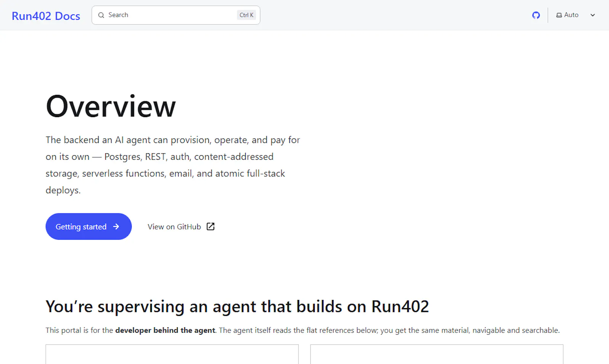Click the bold 'developer behind the agent' text
The height and width of the screenshot is (364, 609).
(165, 330)
